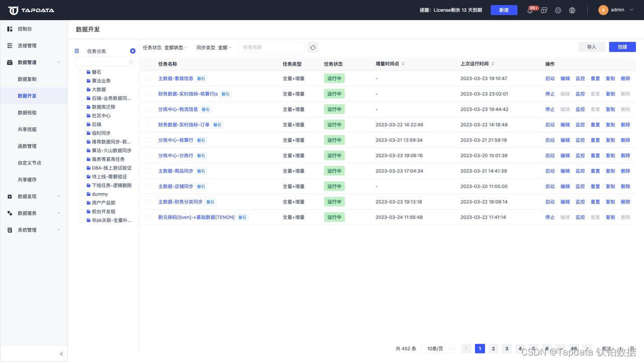Expand the 系统管理 menu chevron
The width and height of the screenshot is (644, 362).
pyautogui.click(x=58, y=230)
